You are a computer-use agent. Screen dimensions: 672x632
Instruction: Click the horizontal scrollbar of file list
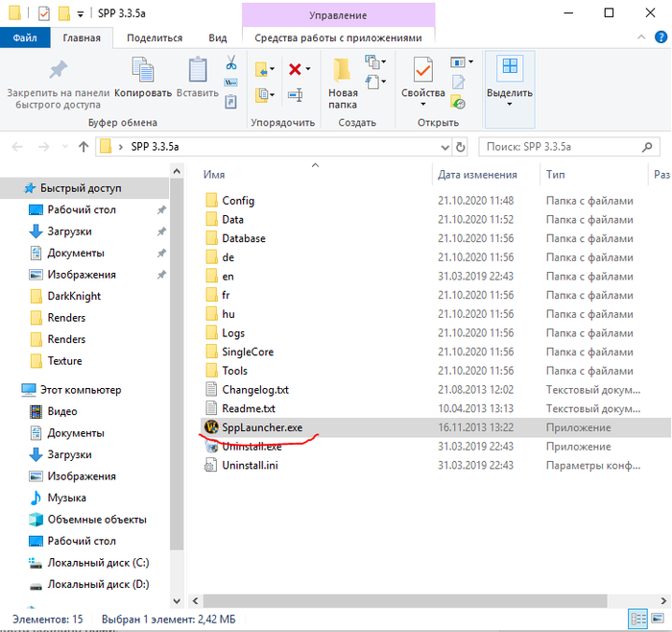pos(404,600)
